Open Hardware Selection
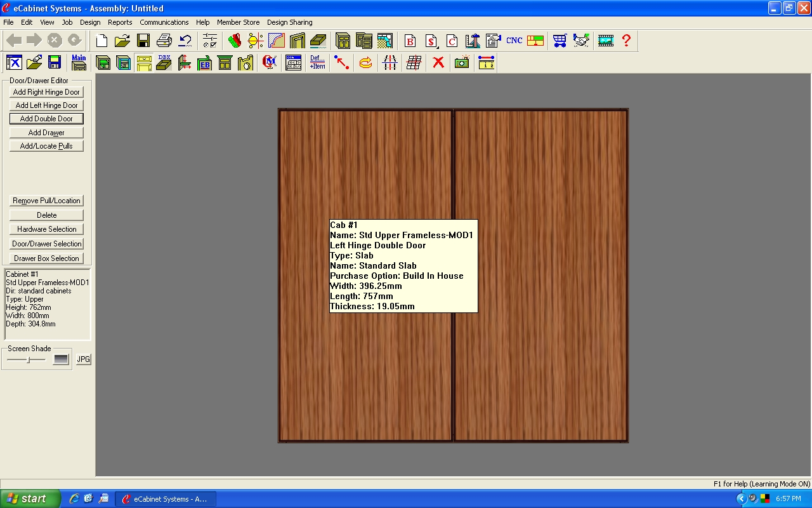Screen dimensions: 812x508 (46, 229)
